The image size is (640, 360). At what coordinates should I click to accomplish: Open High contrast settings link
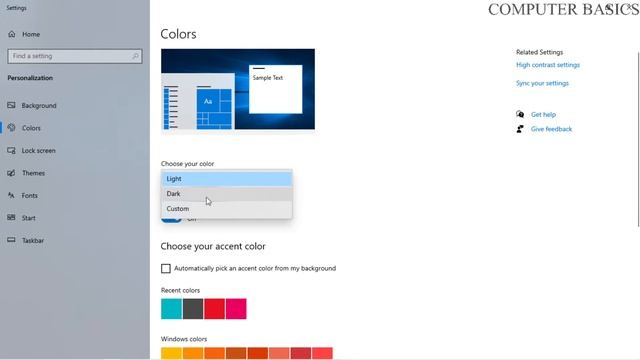pos(548,65)
